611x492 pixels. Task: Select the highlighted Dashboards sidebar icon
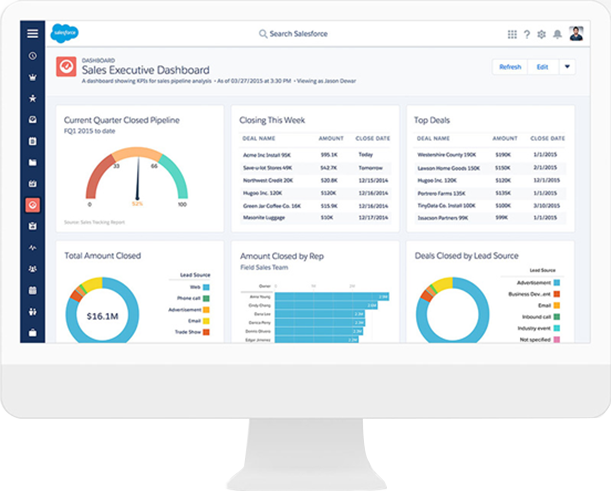[33, 205]
